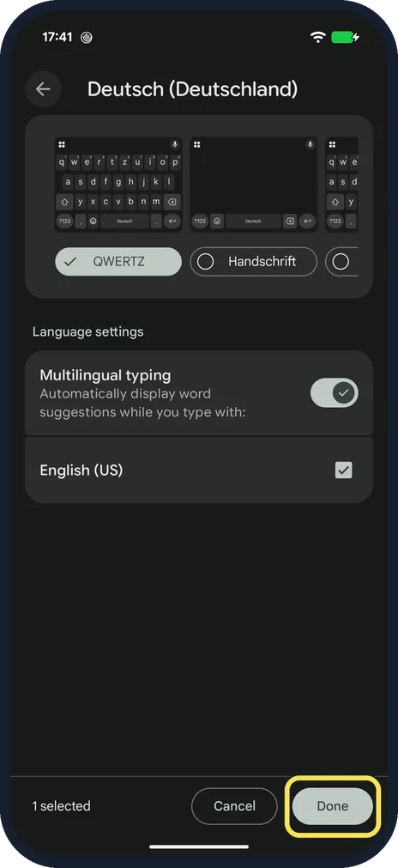Tap the emoji key in Handschrift preview
398x868 pixels.
click(217, 221)
